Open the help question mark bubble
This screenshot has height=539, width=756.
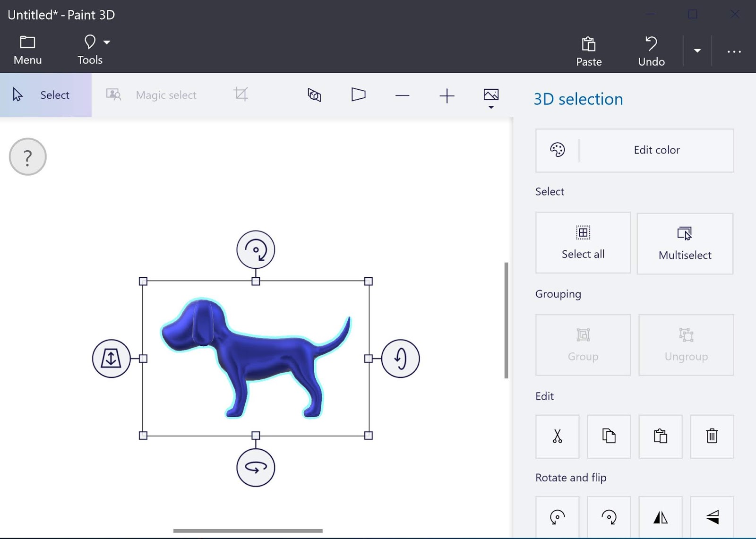[x=27, y=156]
